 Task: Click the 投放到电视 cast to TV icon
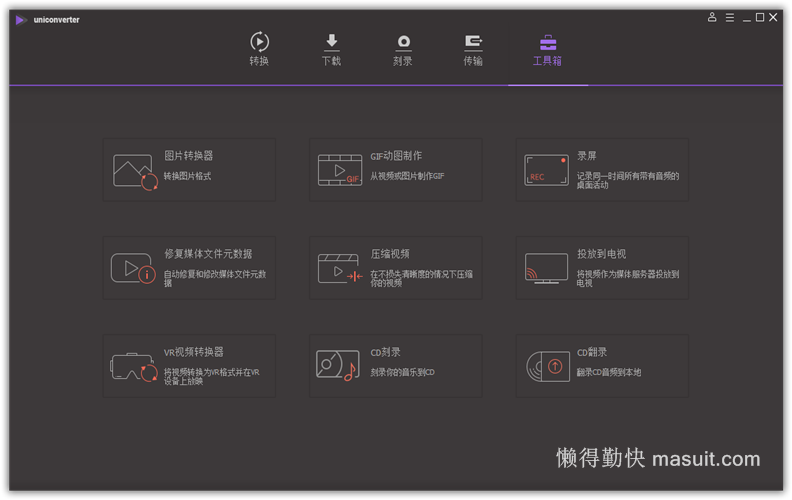(546, 268)
